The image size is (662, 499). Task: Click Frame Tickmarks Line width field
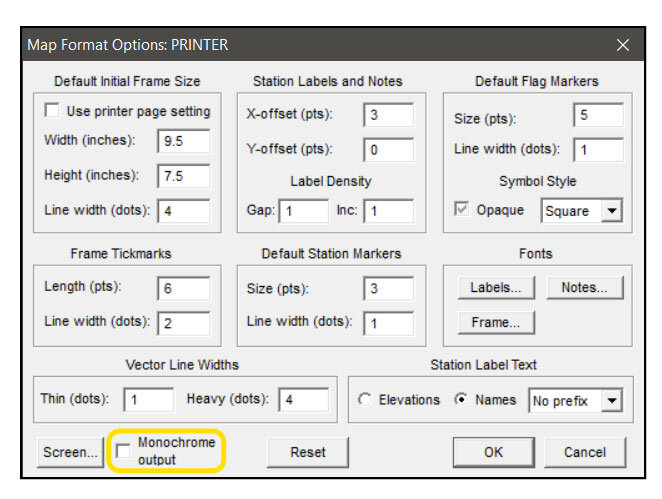click(x=184, y=323)
